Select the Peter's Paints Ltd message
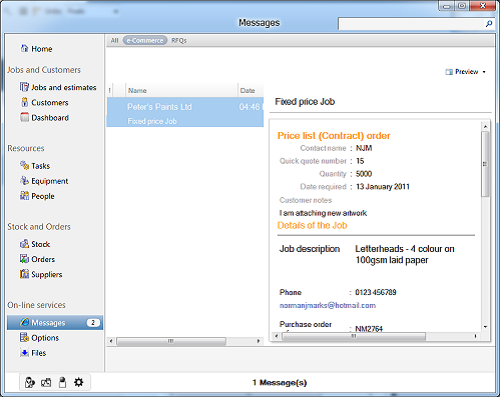This screenshot has width=500, height=397. pyautogui.click(x=185, y=112)
